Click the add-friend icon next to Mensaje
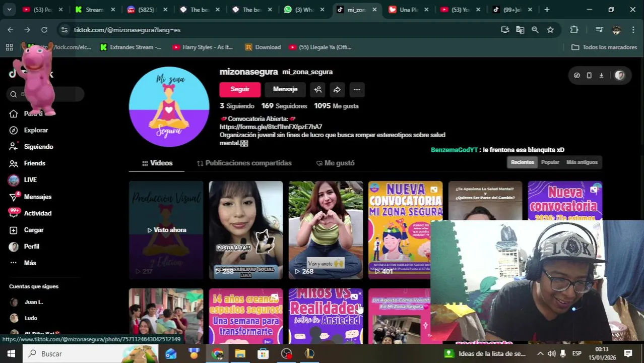 pos(318,89)
